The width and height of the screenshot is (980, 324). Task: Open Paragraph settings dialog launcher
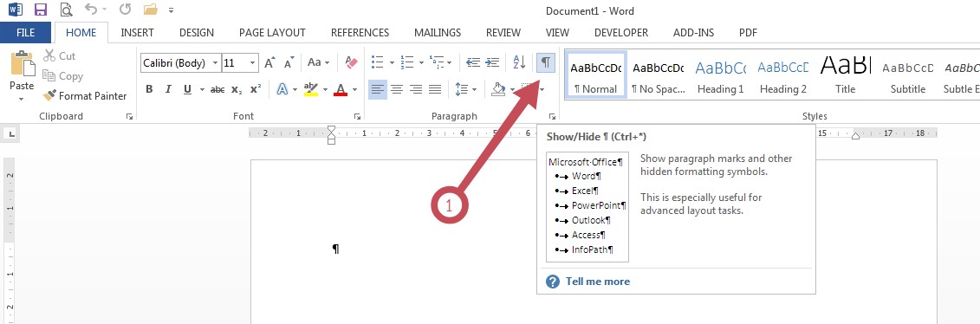[552, 117]
